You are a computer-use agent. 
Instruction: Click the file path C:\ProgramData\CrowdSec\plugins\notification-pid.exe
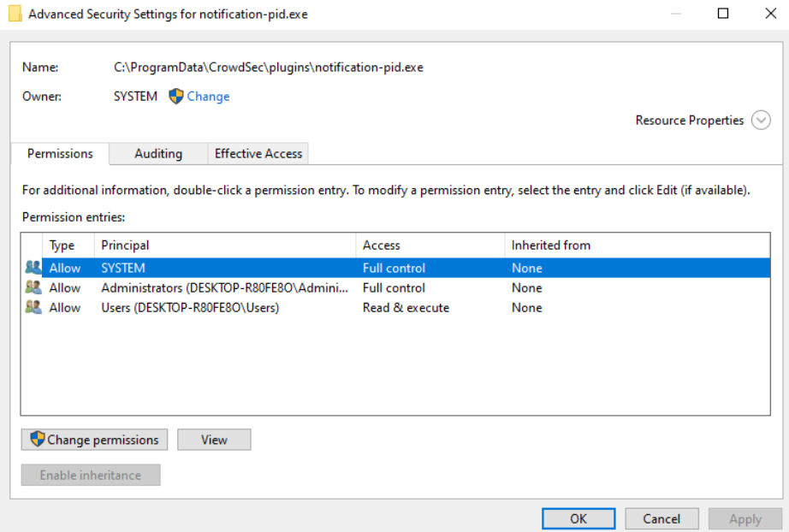click(x=268, y=68)
